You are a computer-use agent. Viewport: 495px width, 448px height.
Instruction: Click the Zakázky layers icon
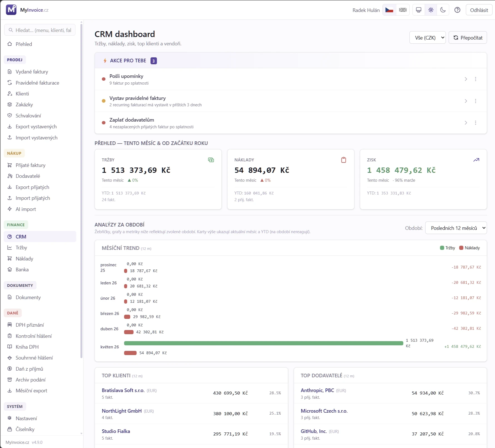click(x=10, y=105)
